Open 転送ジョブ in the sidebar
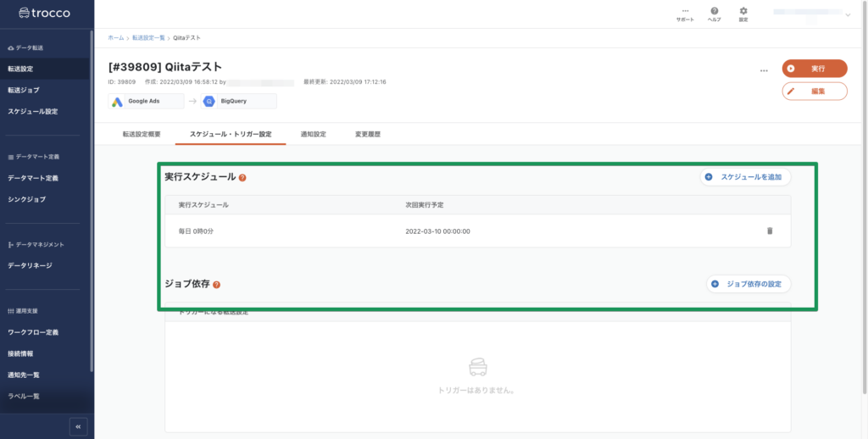 24,90
